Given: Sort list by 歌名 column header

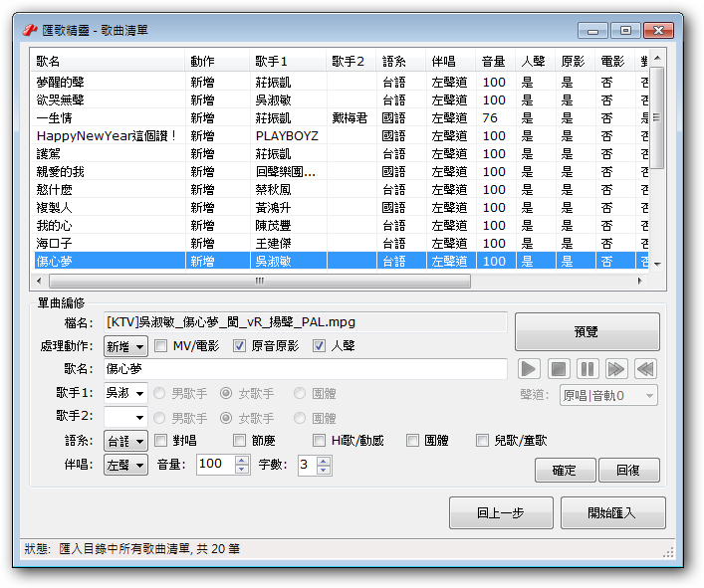Looking at the screenshot, I should click(x=108, y=61).
